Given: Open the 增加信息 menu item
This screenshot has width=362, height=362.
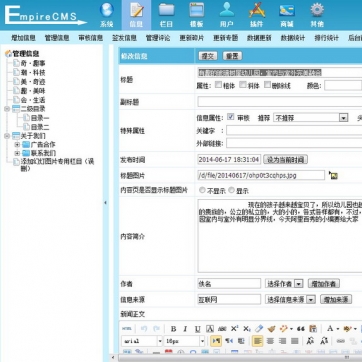Looking at the screenshot, I should click(23, 38).
